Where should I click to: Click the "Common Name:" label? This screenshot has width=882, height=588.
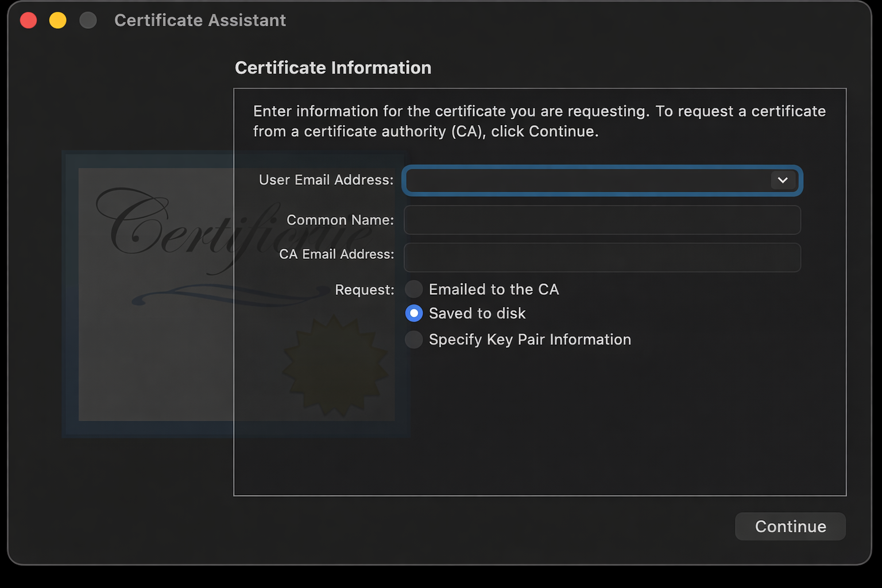click(340, 220)
